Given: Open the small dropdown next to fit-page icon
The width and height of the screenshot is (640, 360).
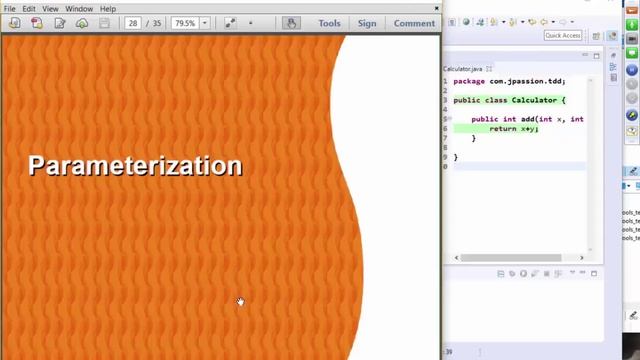Looking at the screenshot, I should (251, 23).
